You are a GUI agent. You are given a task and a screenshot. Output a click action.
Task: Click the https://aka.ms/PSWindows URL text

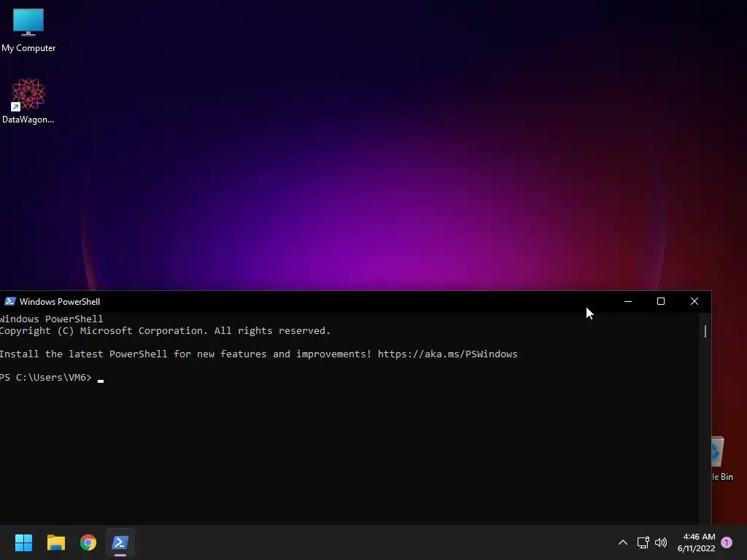[447, 354]
